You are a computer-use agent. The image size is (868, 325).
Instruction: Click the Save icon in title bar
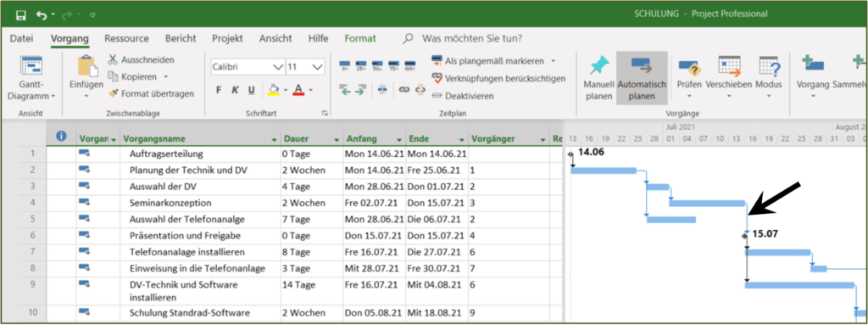click(21, 14)
